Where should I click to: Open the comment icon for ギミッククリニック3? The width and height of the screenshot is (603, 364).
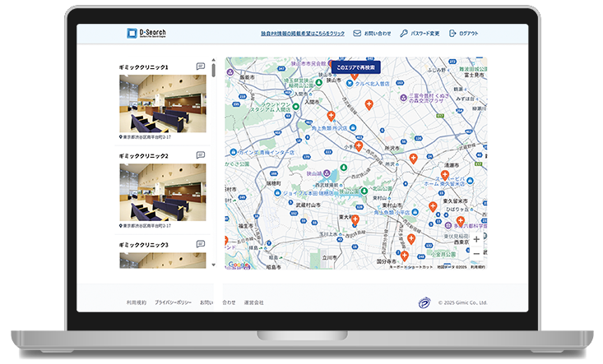click(201, 244)
